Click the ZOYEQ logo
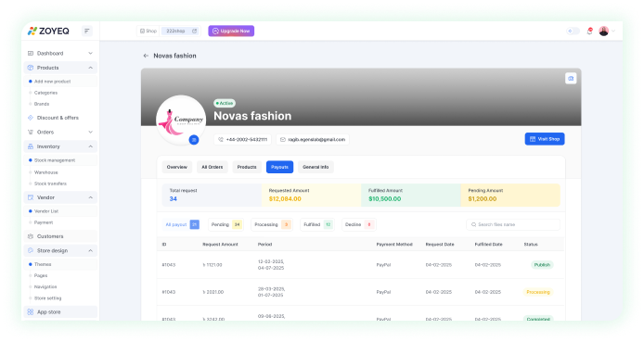 pyautogui.click(x=48, y=31)
